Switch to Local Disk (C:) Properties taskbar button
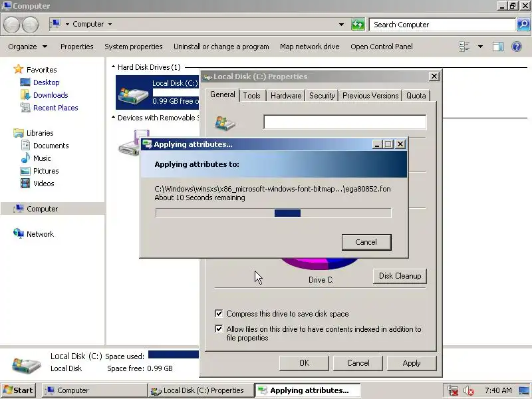The width and height of the screenshot is (532, 399). (x=201, y=390)
